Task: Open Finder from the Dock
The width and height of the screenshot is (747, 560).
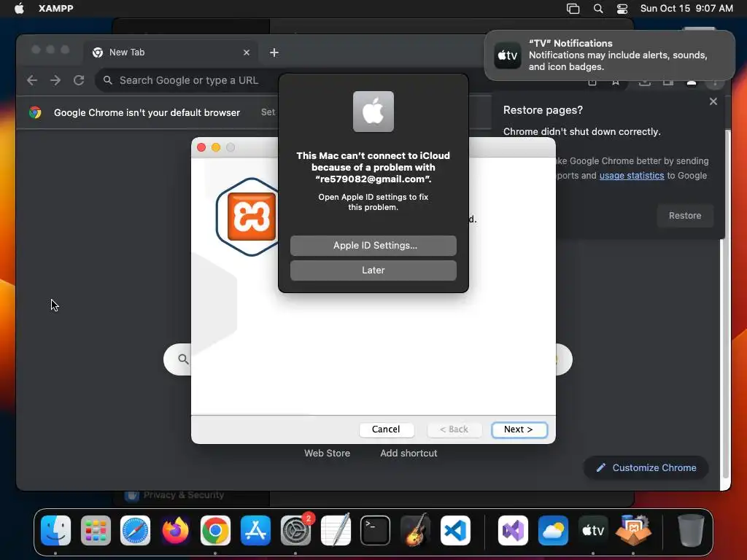Action: 55,531
